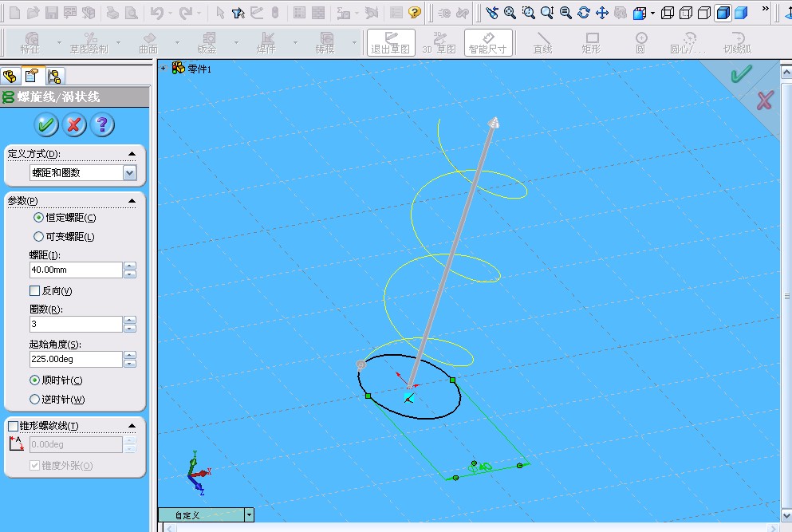
Task: Click the 螺距 40.00mm input field
Action: pos(76,270)
